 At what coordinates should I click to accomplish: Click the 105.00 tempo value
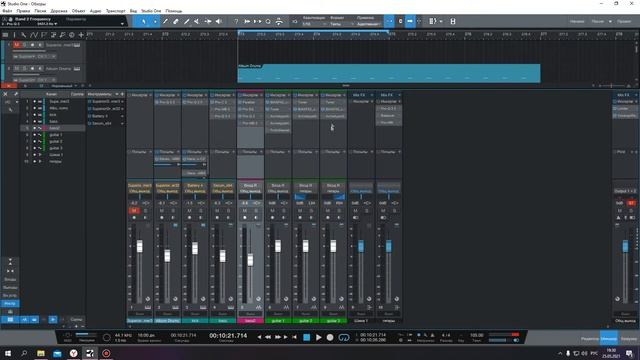point(476,335)
